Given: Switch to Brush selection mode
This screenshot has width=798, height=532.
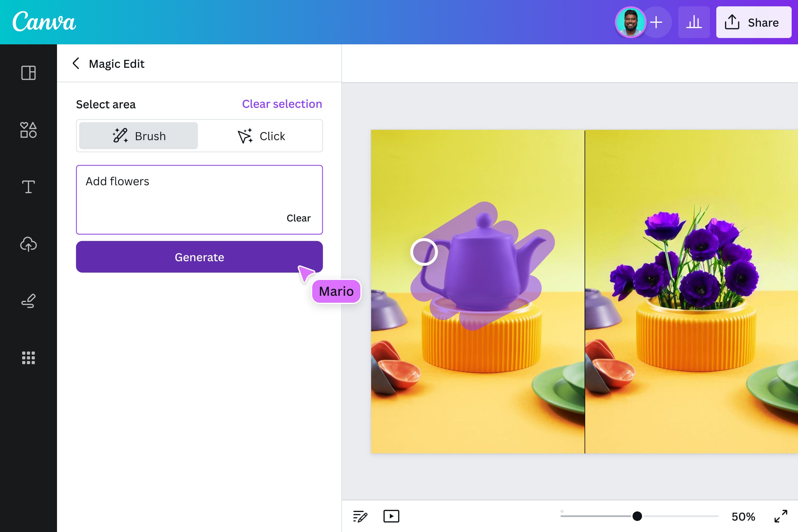Looking at the screenshot, I should (138, 136).
